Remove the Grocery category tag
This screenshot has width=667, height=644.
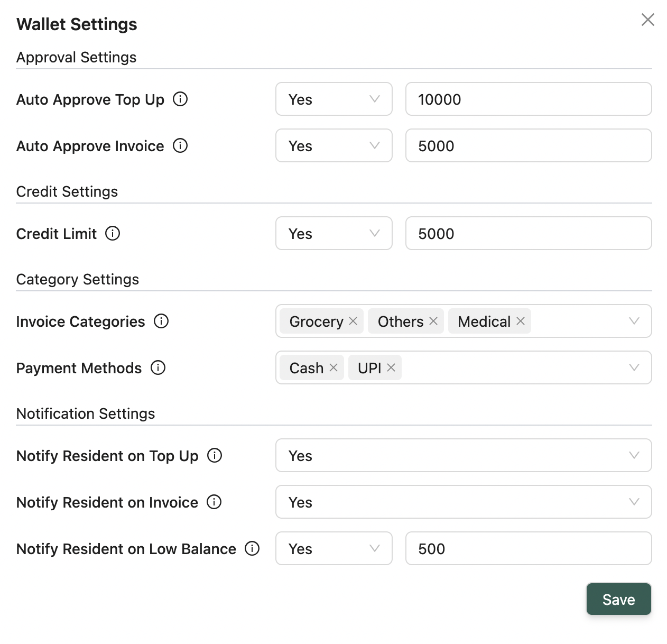click(353, 321)
